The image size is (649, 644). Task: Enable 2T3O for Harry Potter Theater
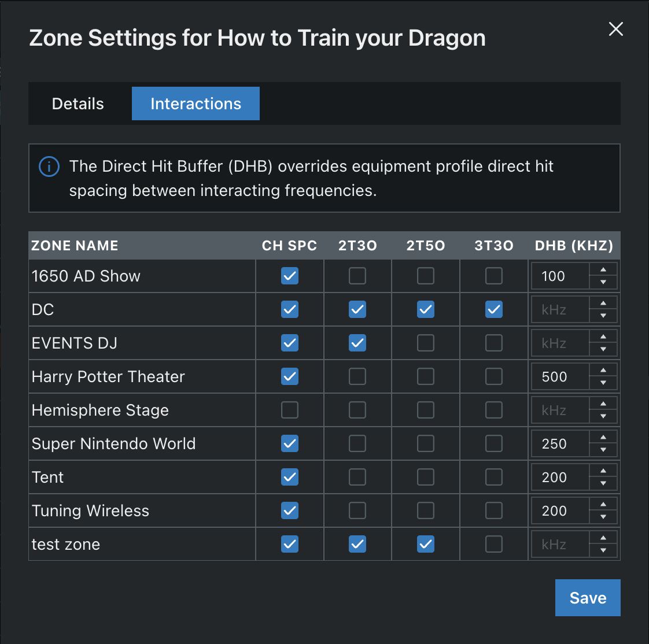pos(357,376)
